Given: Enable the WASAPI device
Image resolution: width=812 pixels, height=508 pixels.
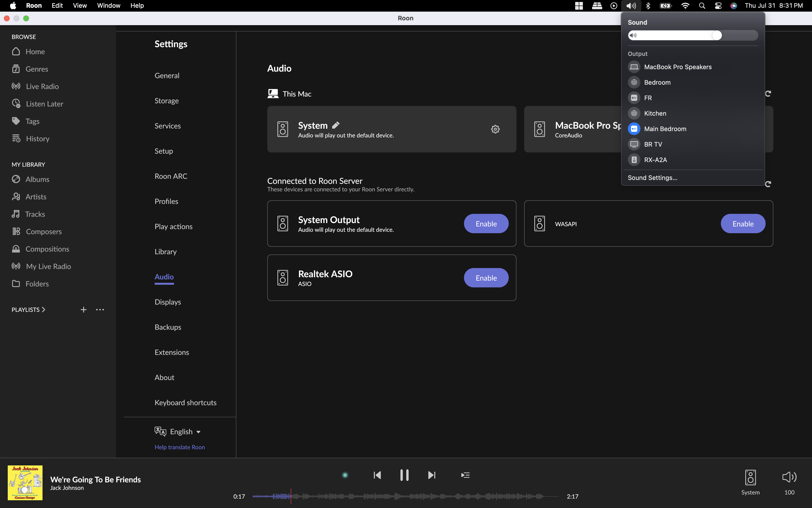Looking at the screenshot, I should click(743, 224).
